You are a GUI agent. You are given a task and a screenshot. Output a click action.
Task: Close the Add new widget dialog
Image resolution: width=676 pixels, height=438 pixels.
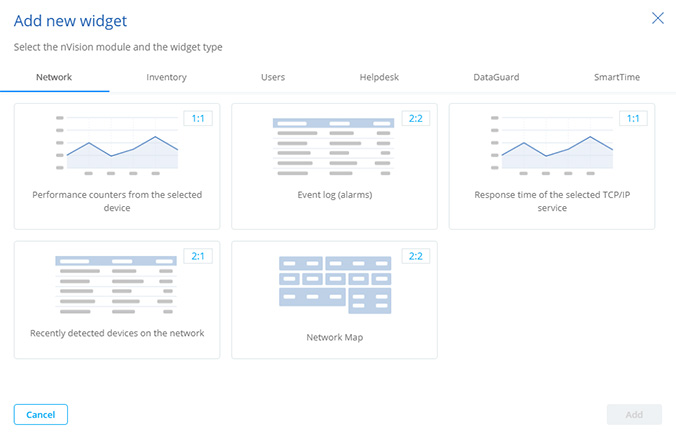pos(657,18)
